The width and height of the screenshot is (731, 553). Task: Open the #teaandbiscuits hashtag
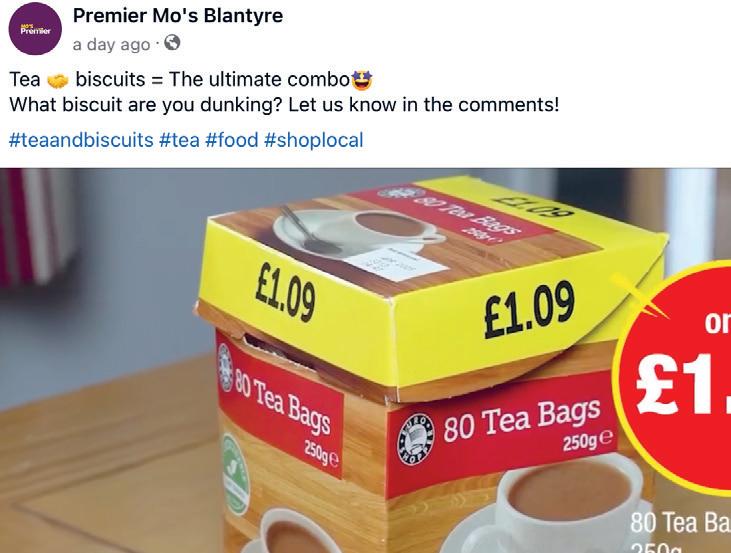click(x=81, y=140)
